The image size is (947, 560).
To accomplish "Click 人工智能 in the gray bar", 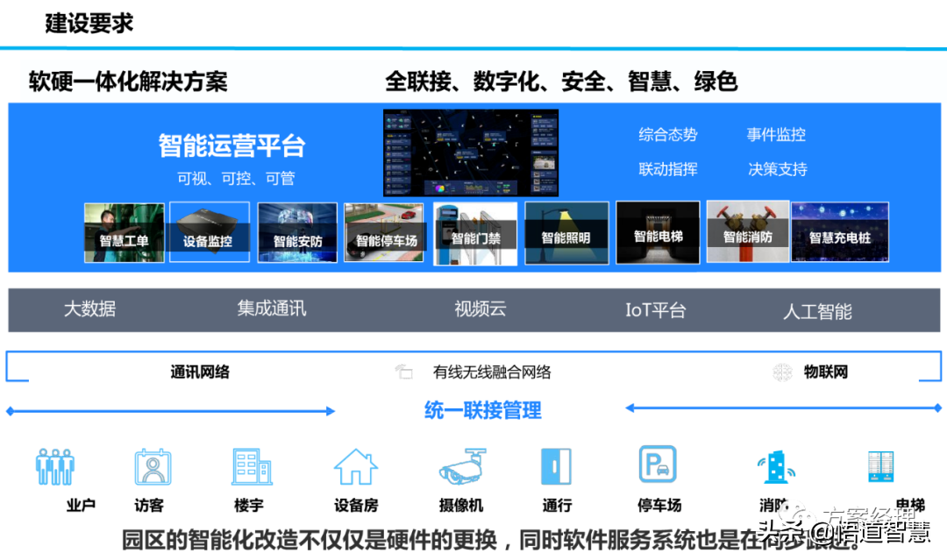I will [817, 311].
